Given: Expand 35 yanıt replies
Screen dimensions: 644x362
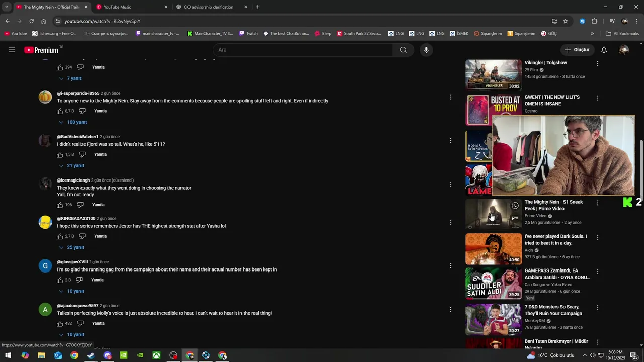Looking at the screenshot, I should [x=71, y=247].
